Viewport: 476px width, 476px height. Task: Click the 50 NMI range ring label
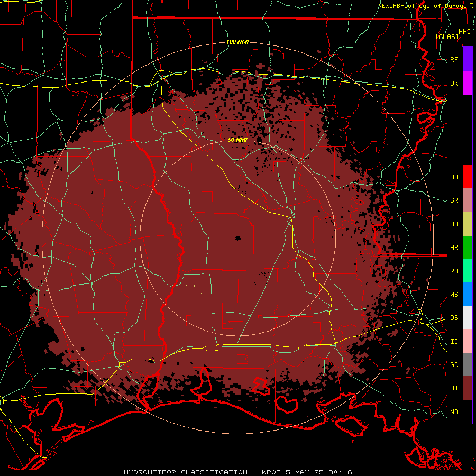(x=237, y=140)
